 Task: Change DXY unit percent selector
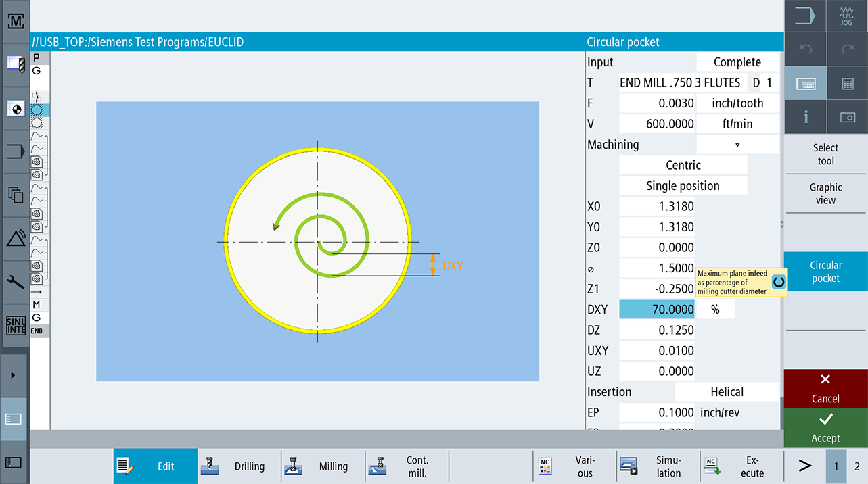pos(715,310)
